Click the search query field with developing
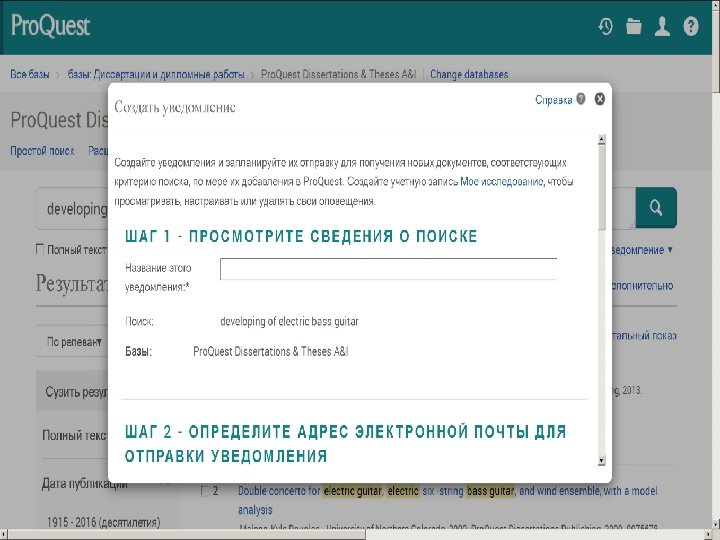The width and height of the screenshot is (720, 540). (x=73, y=208)
